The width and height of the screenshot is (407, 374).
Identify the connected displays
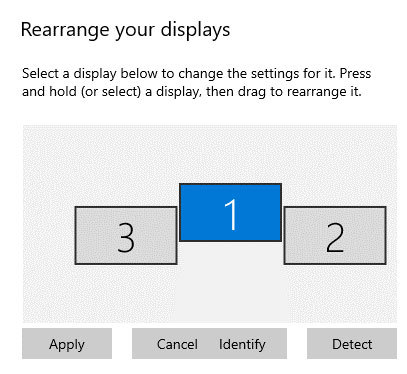coord(242,344)
